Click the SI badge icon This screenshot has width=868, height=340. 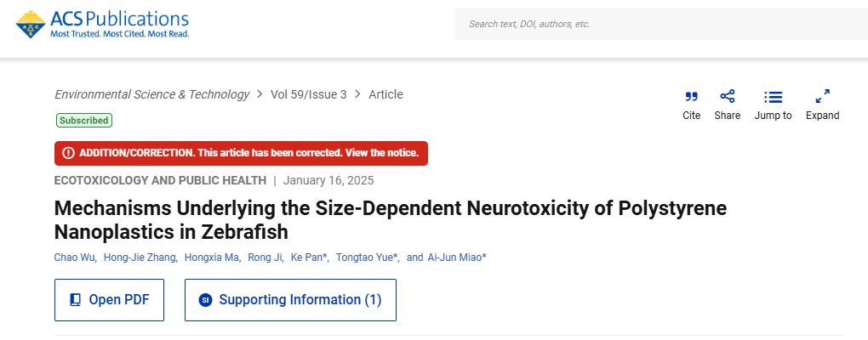(205, 300)
